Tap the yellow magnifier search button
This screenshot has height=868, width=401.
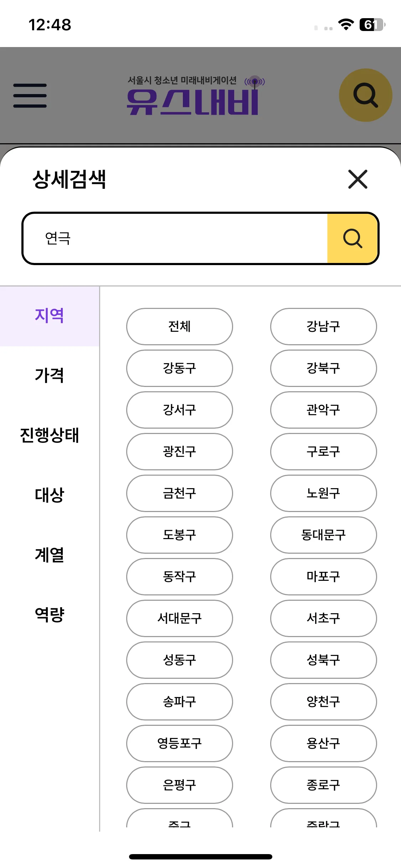click(x=353, y=238)
